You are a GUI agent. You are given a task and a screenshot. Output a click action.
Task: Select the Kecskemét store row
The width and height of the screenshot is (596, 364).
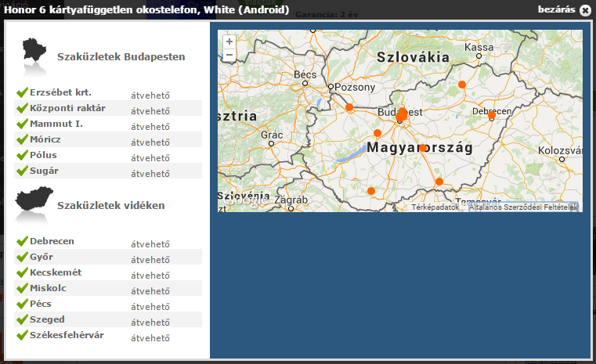pos(108,272)
